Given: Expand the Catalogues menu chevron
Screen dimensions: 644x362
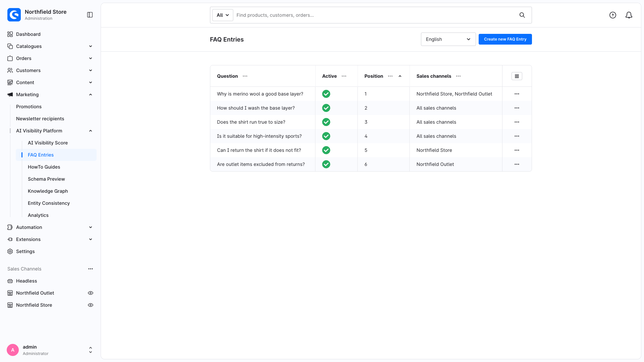Looking at the screenshot, I should point(91,46).
